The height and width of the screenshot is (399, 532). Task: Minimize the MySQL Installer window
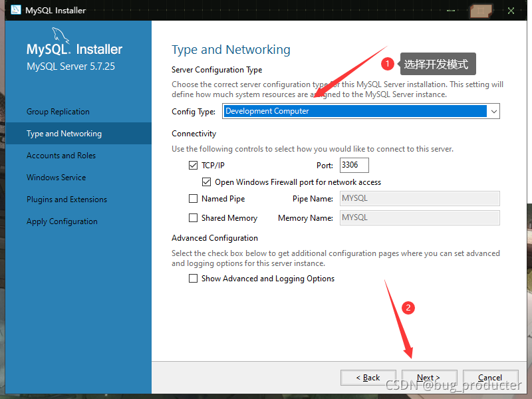pos(451,11)
